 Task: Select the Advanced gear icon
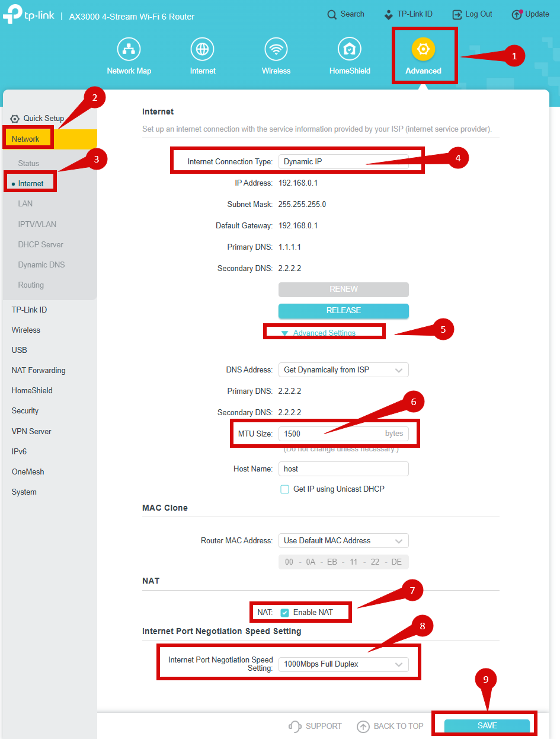point(423,49)
